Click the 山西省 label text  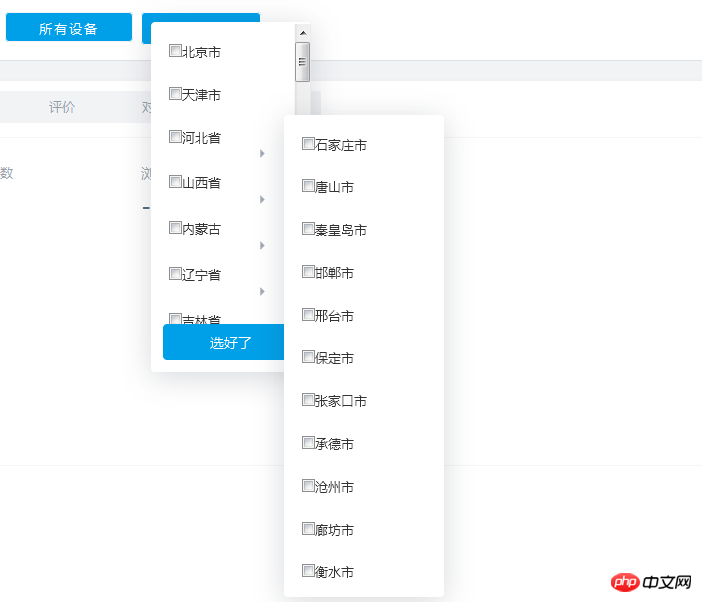click(x=201, y=183)
